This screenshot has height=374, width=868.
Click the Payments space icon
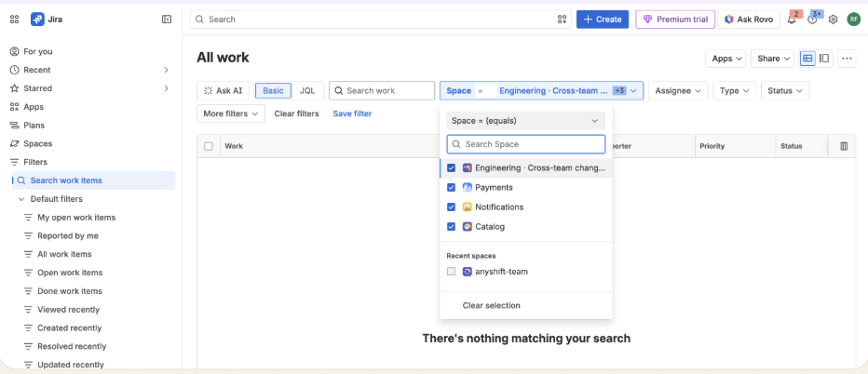coord(468,188)
